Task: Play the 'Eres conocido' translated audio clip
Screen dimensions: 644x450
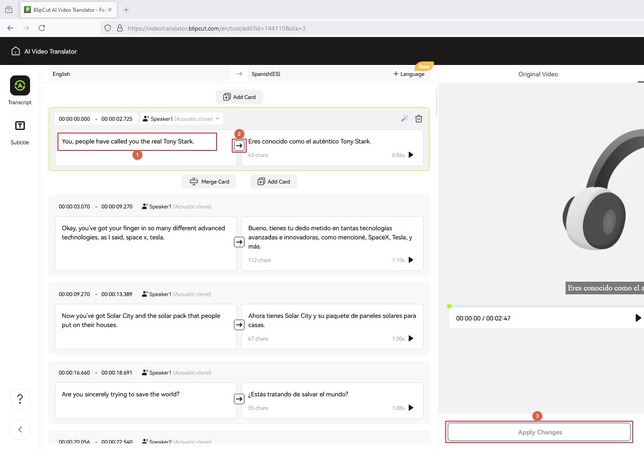Action: coord(410,155)
